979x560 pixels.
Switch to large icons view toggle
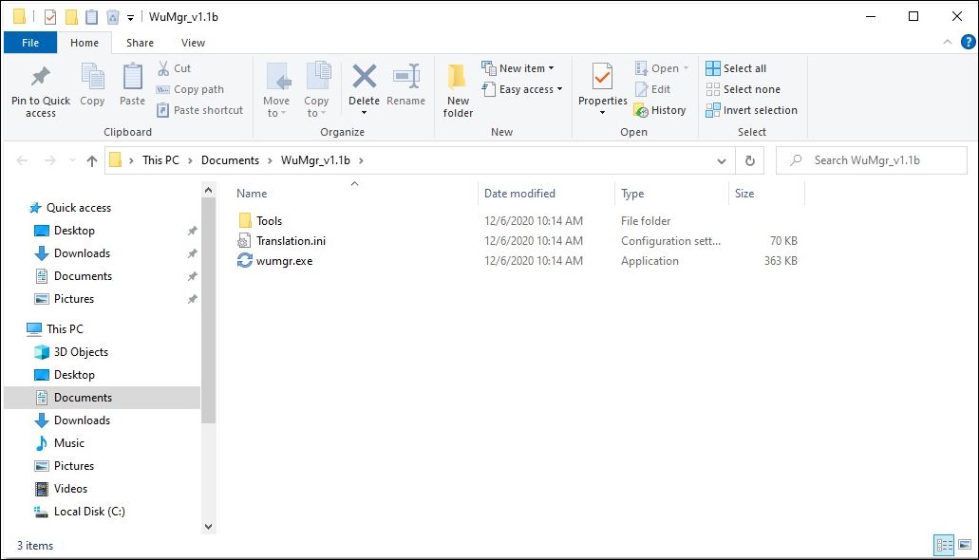(964, 545)
